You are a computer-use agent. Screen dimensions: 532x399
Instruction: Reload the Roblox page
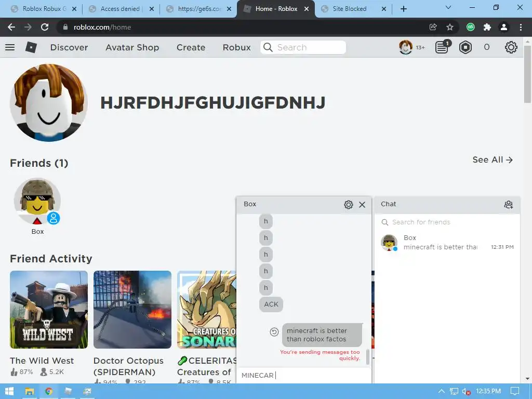[45, 27]
